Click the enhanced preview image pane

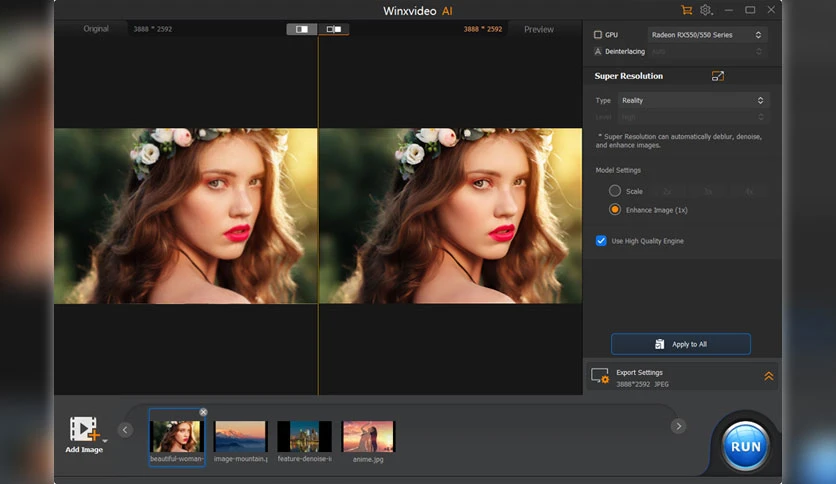coord(451,216)
